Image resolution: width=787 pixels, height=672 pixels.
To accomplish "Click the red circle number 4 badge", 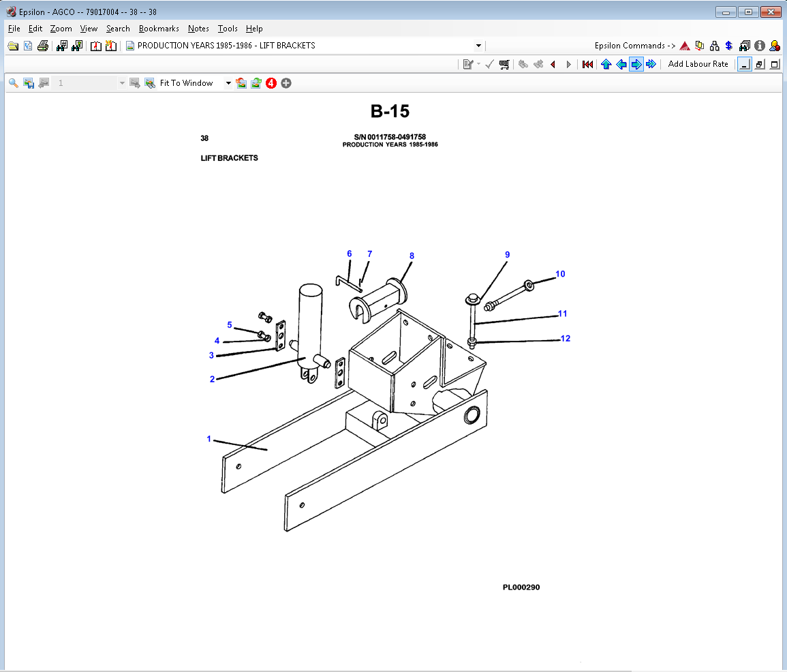I will click(271, 83).
